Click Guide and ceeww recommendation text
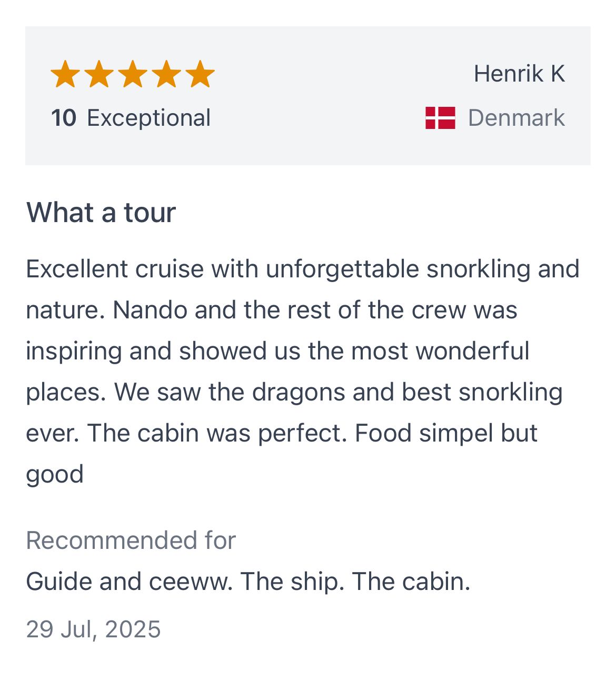 130,582
